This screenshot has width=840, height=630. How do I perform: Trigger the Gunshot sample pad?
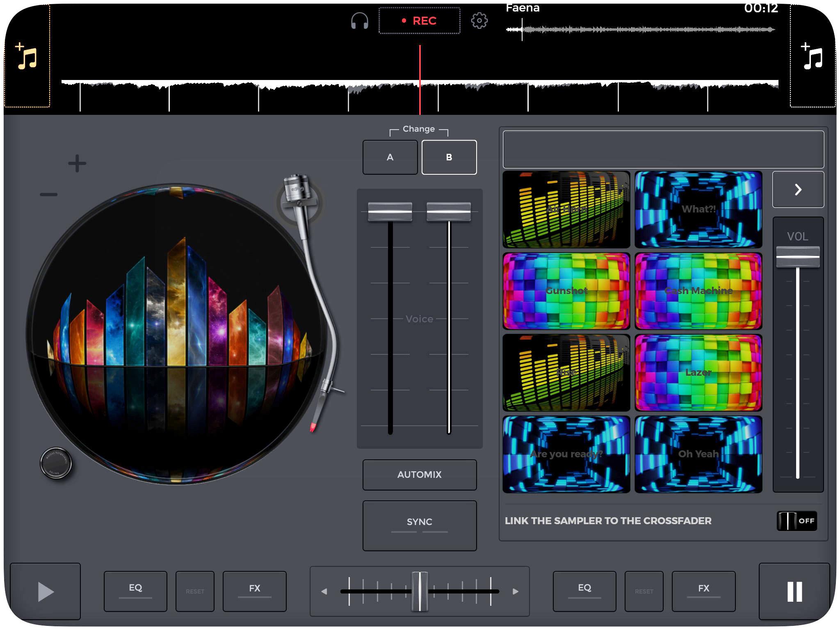point(566,291)
